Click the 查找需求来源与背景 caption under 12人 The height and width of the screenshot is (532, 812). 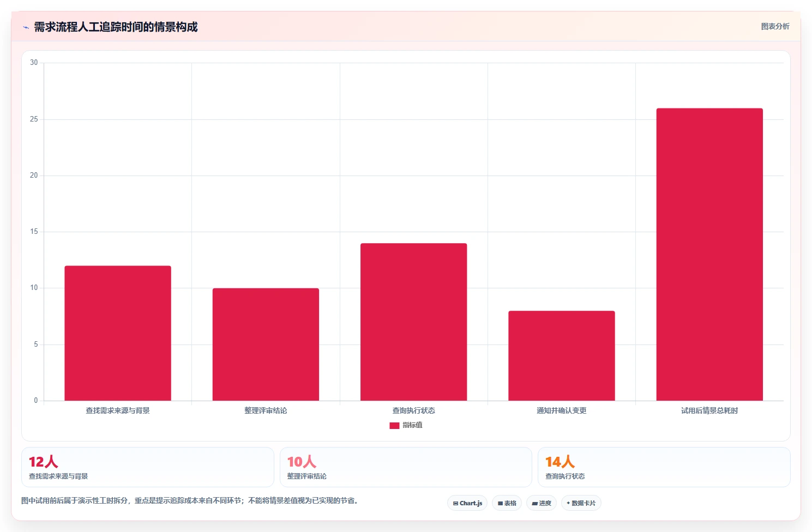(58, 476)
